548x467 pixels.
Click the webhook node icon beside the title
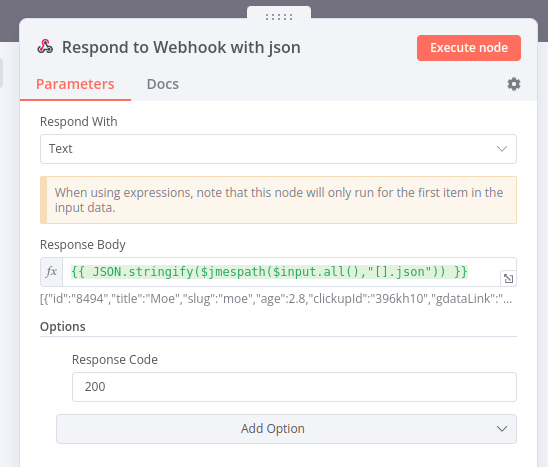(45, 47)
